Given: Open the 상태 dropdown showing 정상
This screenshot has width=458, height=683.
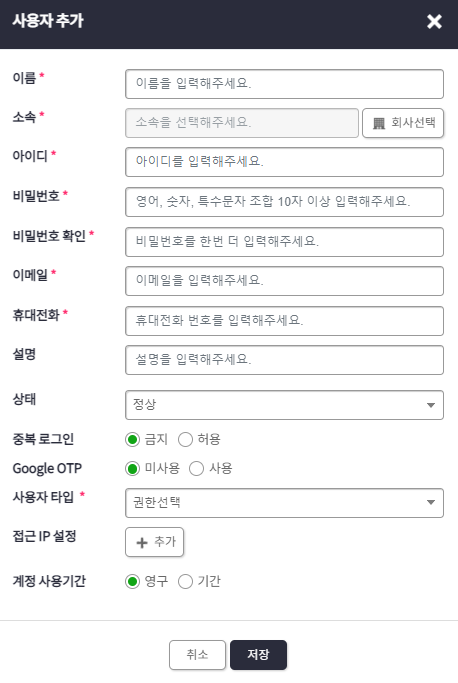Looking at the screenshot, I should point(284,405).
